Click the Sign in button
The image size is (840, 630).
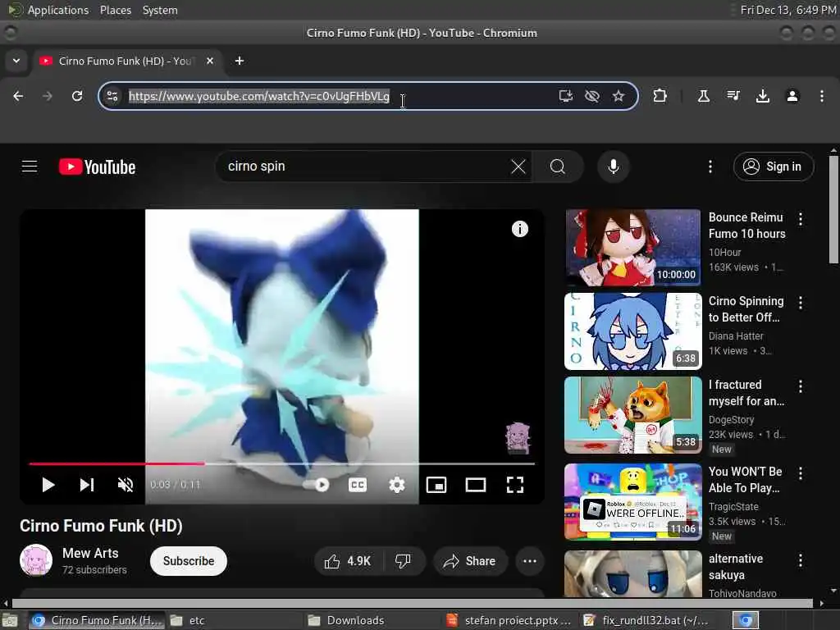773,167
